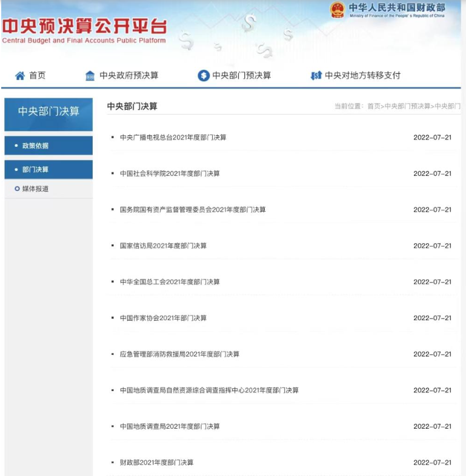Open 财政部2021年度部门决算
Image resolution: width=466 pixels, height=476 pixels.
click(x=156, y=463)
